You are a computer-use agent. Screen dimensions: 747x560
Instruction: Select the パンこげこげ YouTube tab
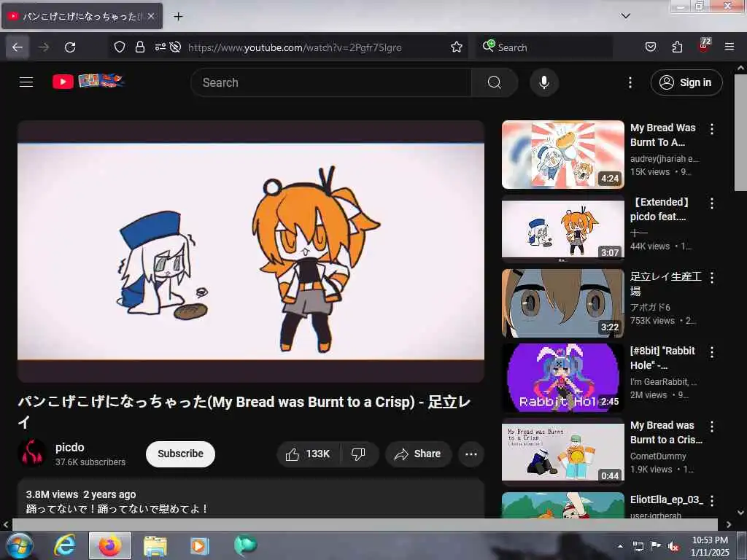tap(82, 16)
